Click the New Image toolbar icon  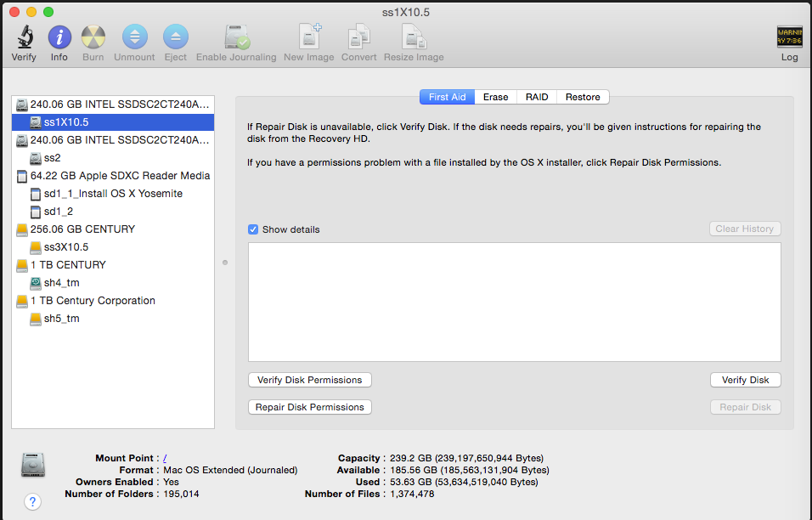tap(309, 38)
